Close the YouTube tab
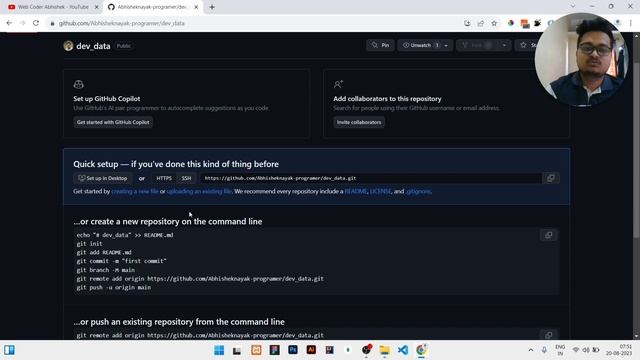Image resolution: width=640 pixels, height=360 pixels. point(97,7)
